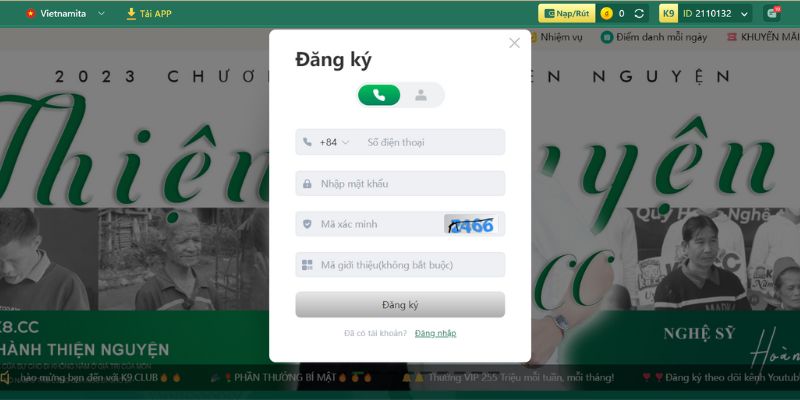Expand the ID 2110132 account dropdown
Screen dimensions: 800x400
coord(705,14)
